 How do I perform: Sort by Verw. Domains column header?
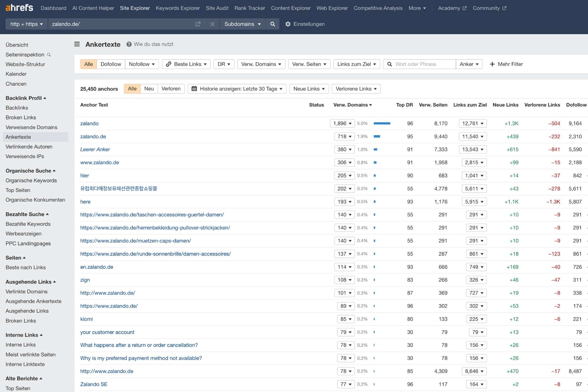[x=352, y=105]
